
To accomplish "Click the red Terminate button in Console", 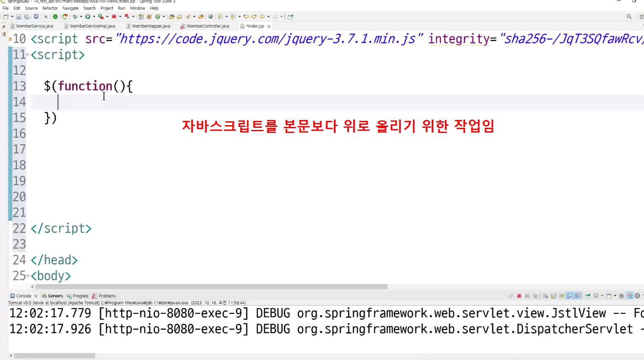I will click(x=519, y=296).
